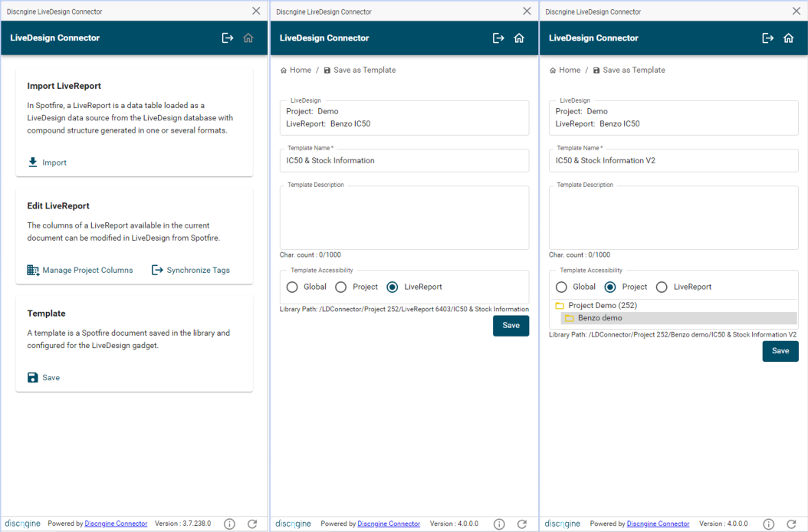Open Discngine Connector link in the middle footer
Viewport: 808px width, 532px height.
pyautogui.click(x=389, y=524)
